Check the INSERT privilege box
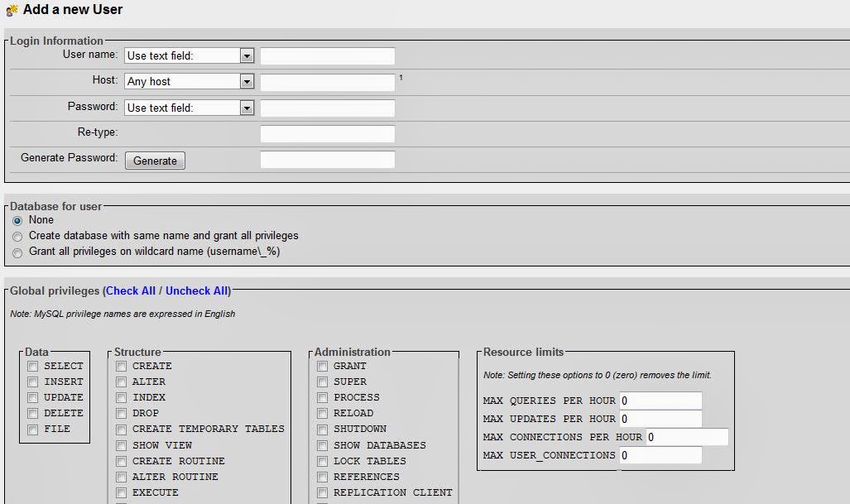This screenshot has width=850, height=504. (32, 382)
